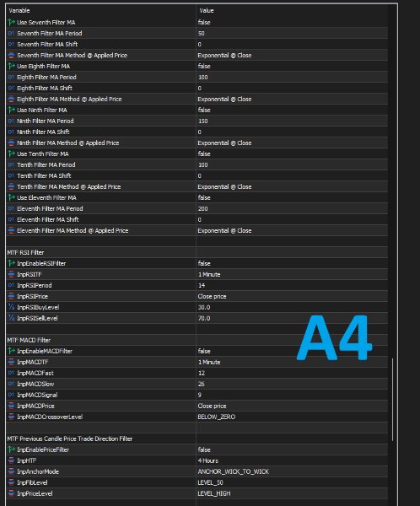Open the InpRSIPrice Close price dropdown
This screenshot has width=420, height=506.
pyautogui.click(x=292, y=296)
